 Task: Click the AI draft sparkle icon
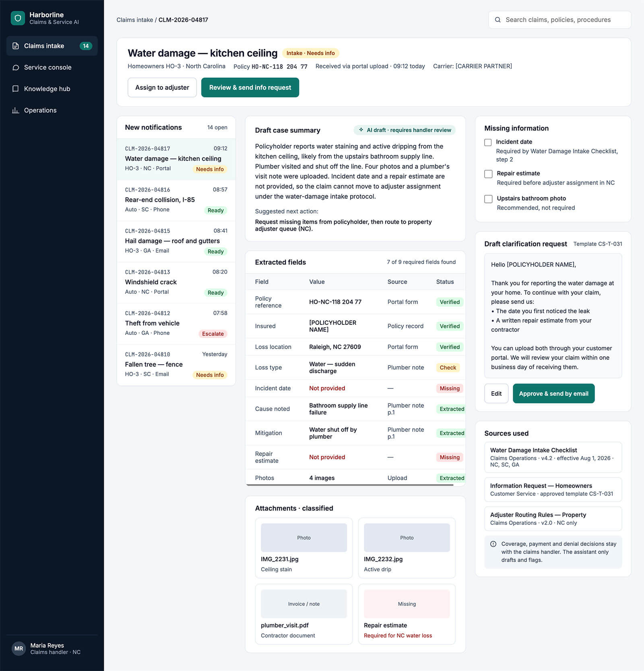click(x=361, y=130)
